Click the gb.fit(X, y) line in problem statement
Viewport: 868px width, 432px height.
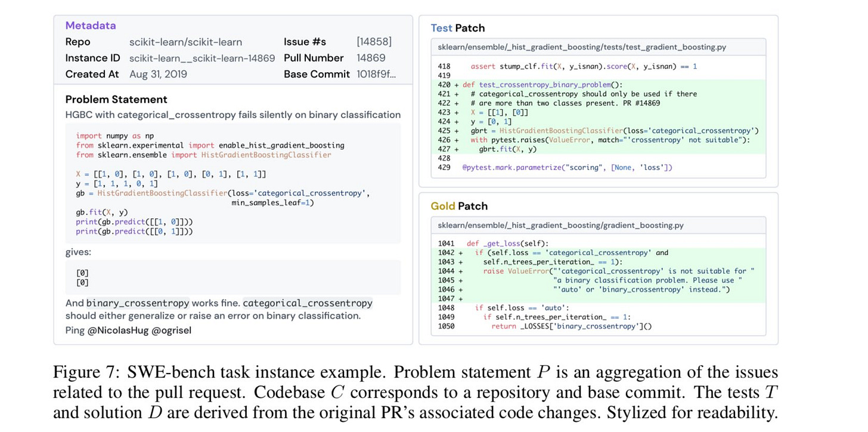pyautogui.click(x=101, y=212)
